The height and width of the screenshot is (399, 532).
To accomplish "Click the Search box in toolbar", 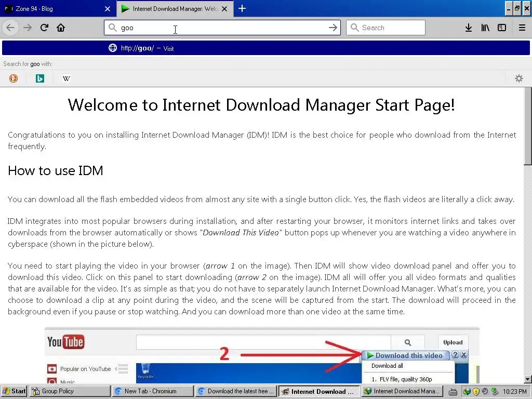I will click(x=385, y=28).
